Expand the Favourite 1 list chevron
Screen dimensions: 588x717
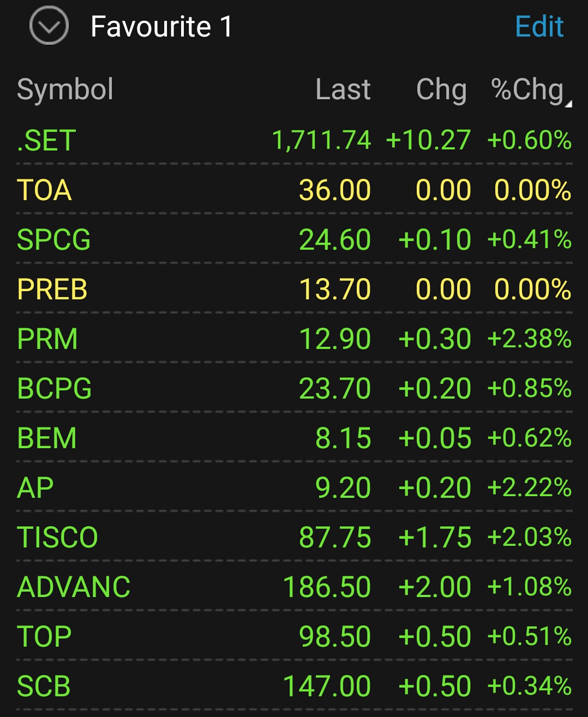pos(49,26)
